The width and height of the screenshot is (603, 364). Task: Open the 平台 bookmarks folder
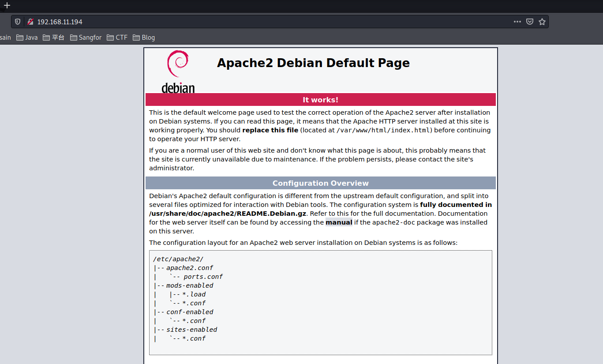pyautogui.click(x=54, y=38)
